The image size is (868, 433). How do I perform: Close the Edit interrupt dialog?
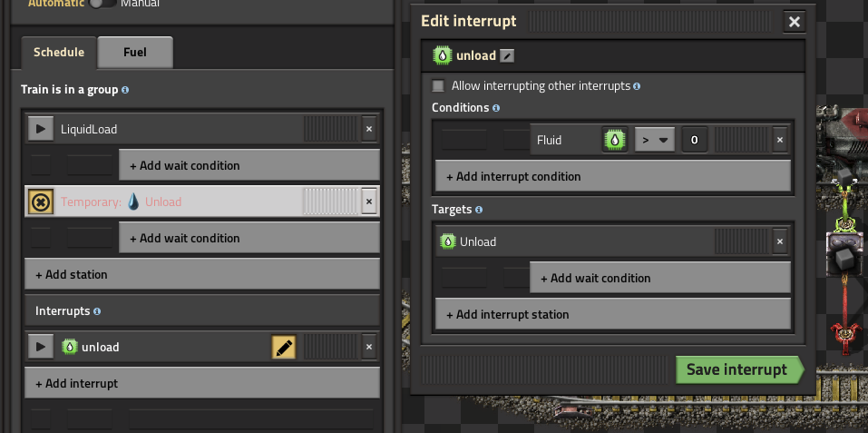[795, 22]
